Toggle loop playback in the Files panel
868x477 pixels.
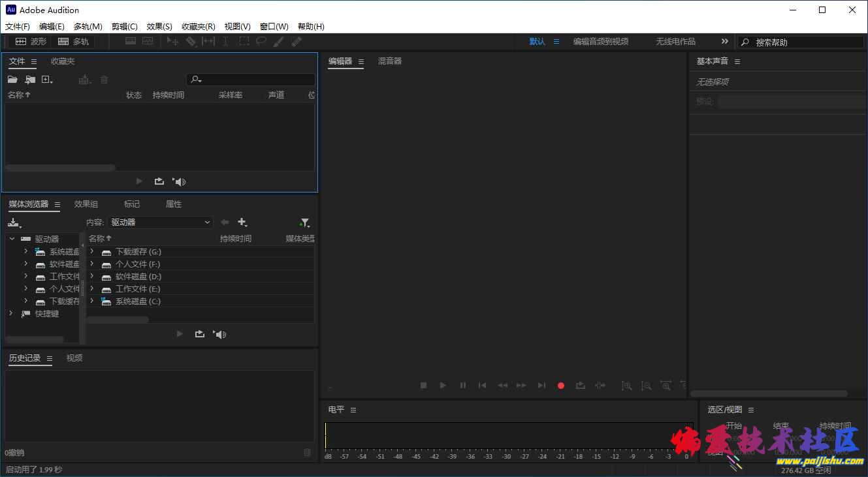pos(159,181)
